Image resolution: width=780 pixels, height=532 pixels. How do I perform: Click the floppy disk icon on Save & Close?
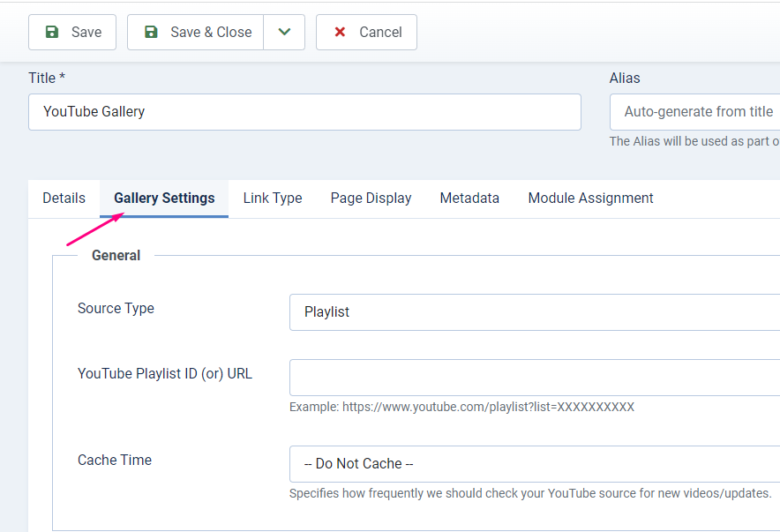coord(151,33)
